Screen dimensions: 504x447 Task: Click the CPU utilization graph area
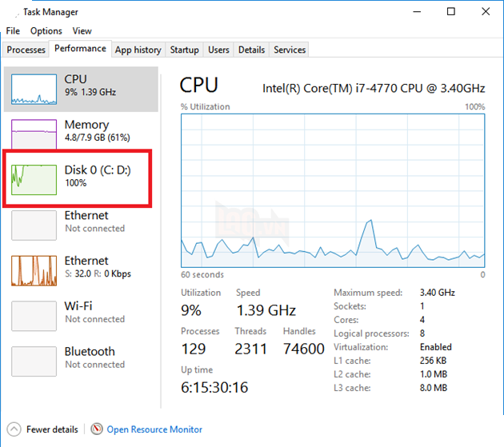tap(333, 190)
